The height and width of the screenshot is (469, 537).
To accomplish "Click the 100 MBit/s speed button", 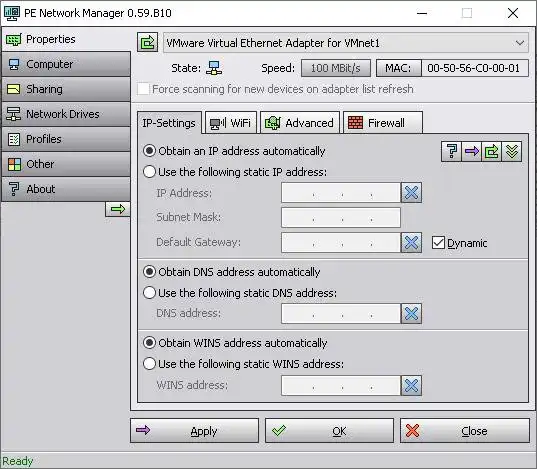I will (336, 68).
